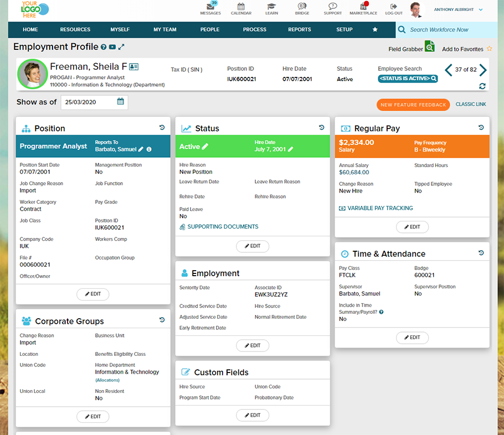Open the Anthony Albright account menu
The image size is (504, 435).
coord(455,9)
